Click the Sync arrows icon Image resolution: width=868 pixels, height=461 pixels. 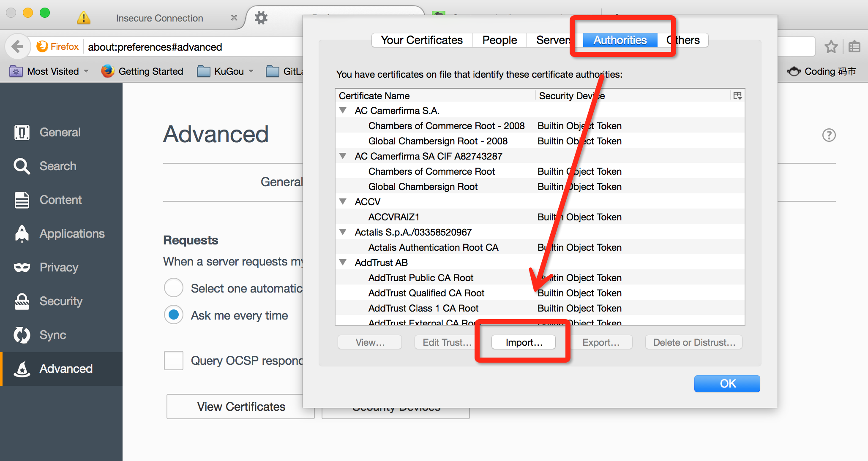(x=22, y=335)
